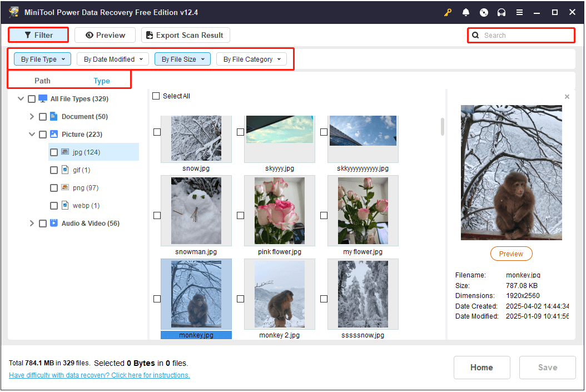The height and width of the screenshot is (392, 586).
Task: Click the Export Scan Result icon
Action: [x=148, y=34]
